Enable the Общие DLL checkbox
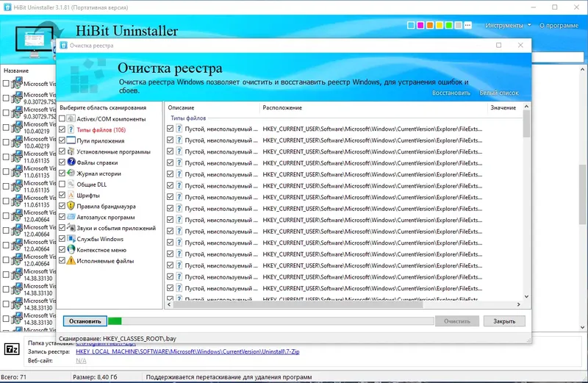The image size is (588, 383). tap(62, 184)
